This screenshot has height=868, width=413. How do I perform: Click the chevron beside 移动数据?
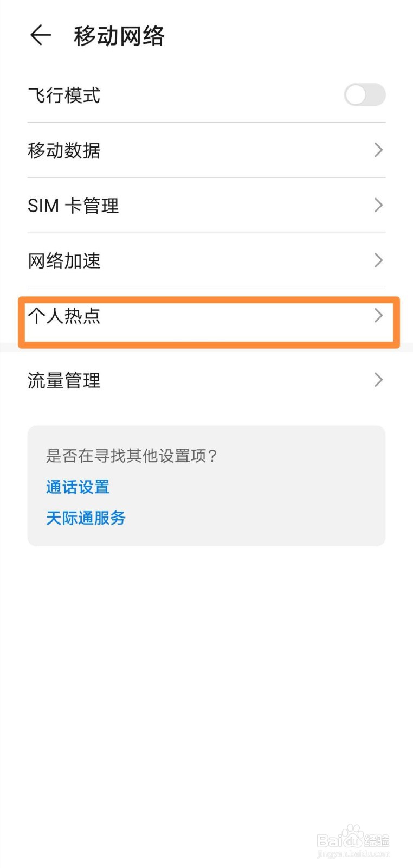[x=378, y=150]
